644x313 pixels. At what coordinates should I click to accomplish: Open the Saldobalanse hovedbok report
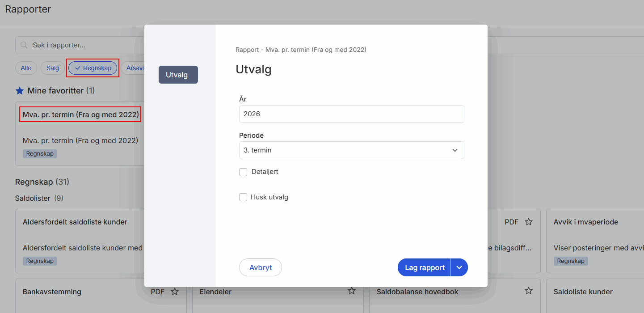click(417, 292)
